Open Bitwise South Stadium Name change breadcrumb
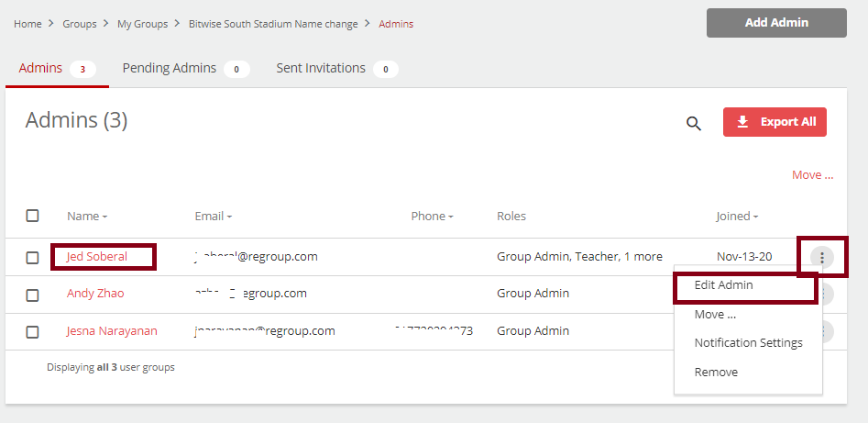 pyautogui.click(x=273, y=24)
